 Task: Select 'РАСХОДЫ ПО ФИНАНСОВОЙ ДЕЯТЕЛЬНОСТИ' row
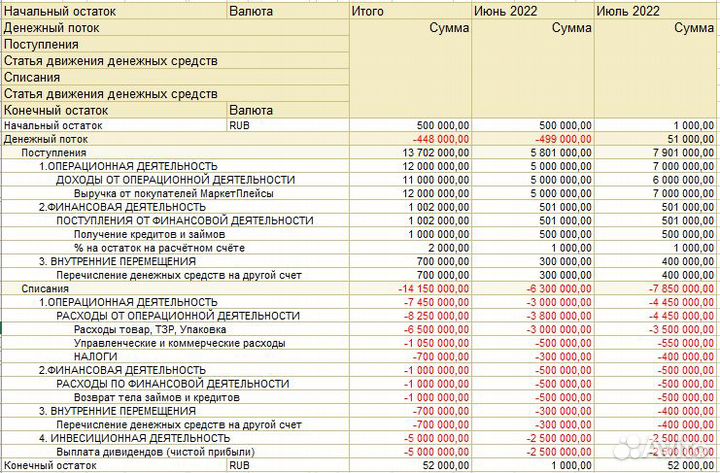pyautogui.click(x=360, y=384)
